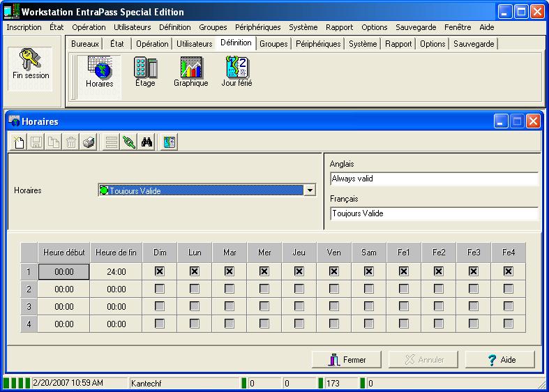Switch to the Utilisateurs tab
The image size is (549, 392).
[195, 44]
